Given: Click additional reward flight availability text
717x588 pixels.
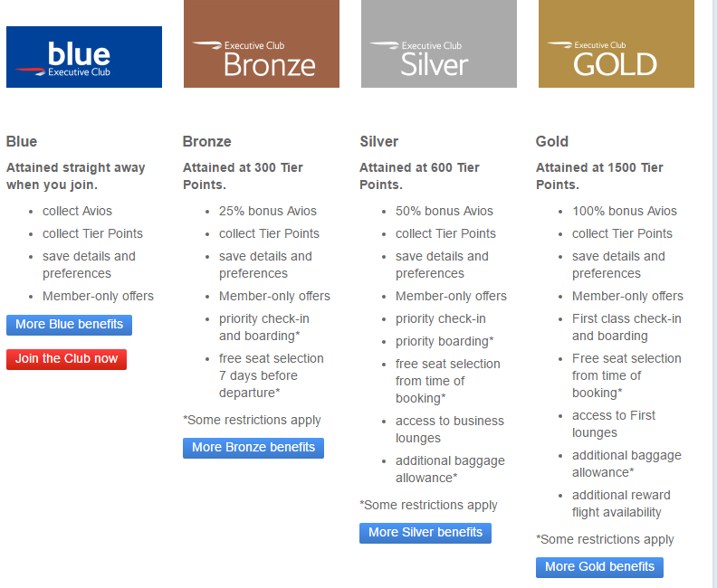Looking at the screenshot, I should point(621,504).
